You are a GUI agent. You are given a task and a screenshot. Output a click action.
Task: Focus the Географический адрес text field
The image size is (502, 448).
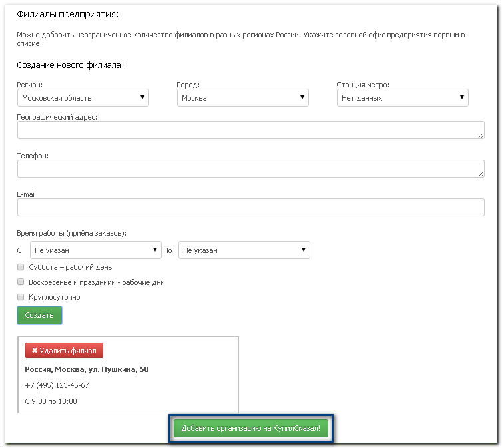[250, 130]
